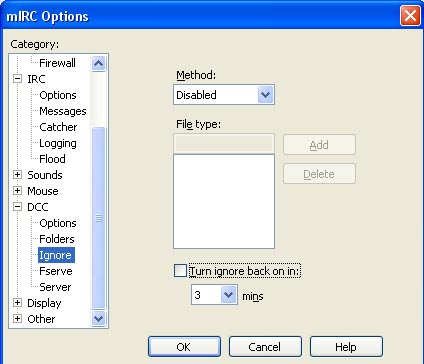
Task: Click the category scrollbar up arrow
Action: 98,63
